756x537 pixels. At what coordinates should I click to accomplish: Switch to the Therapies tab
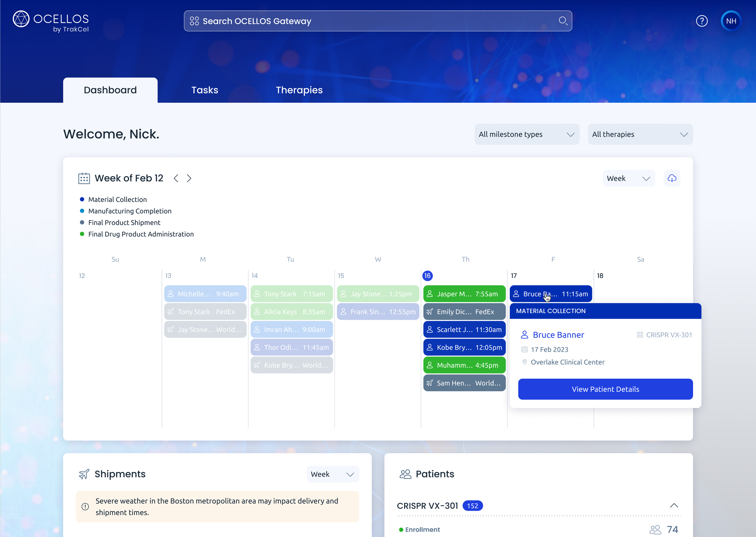coord(299,90)
